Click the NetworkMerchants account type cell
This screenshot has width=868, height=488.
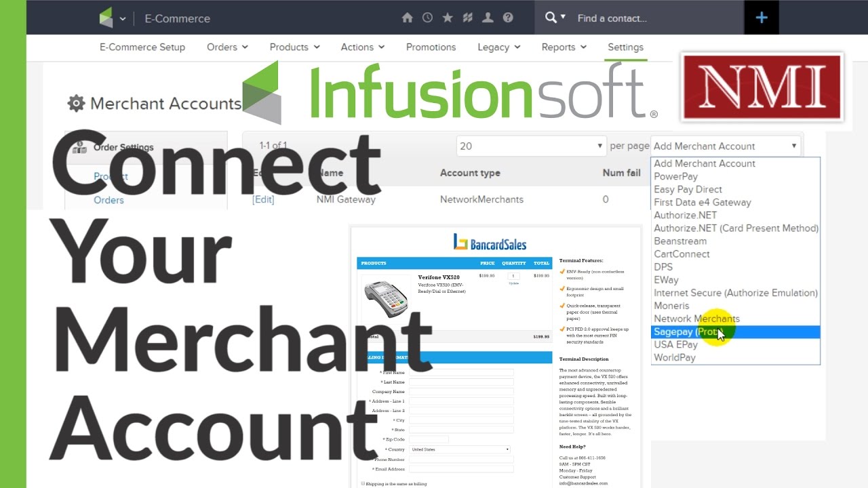click(481, 199)
